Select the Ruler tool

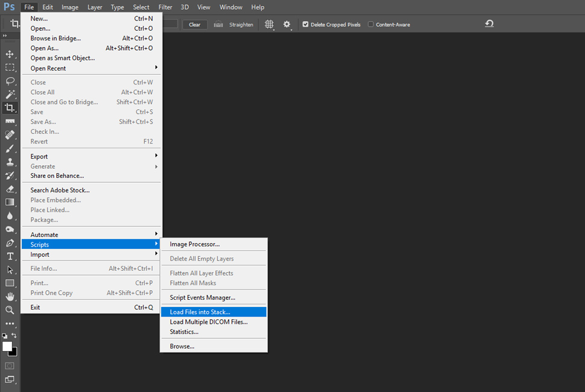pyautogui.click(x=10, y=122)
